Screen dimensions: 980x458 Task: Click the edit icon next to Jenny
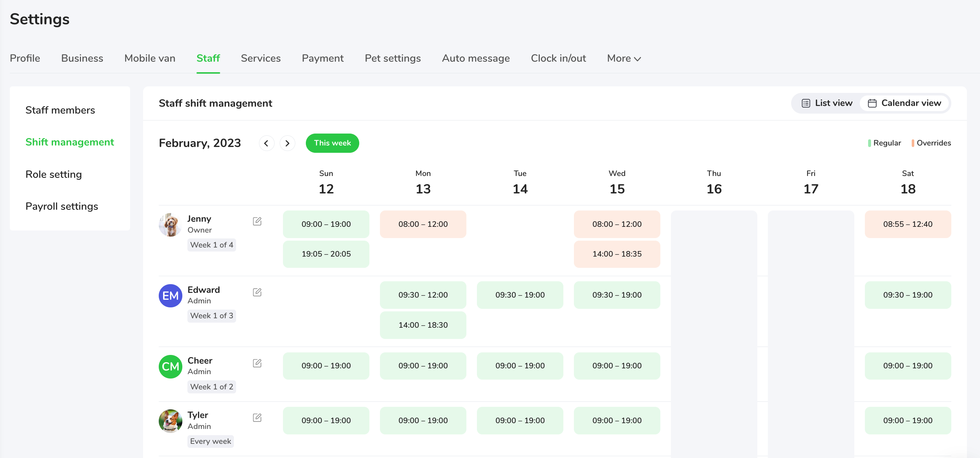click(257, 221)
